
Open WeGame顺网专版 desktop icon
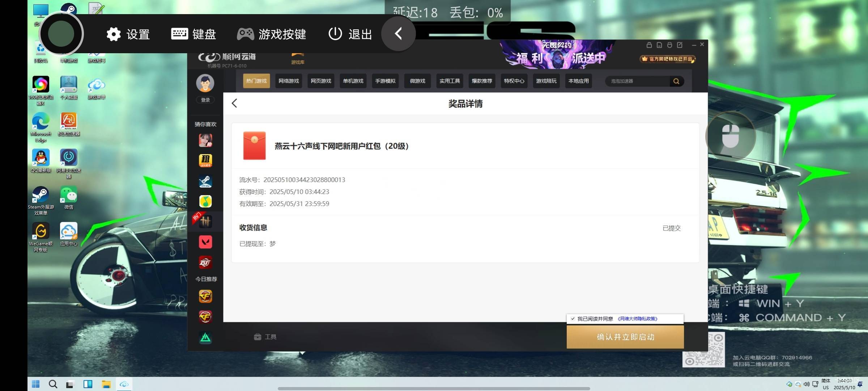(41, 237)
